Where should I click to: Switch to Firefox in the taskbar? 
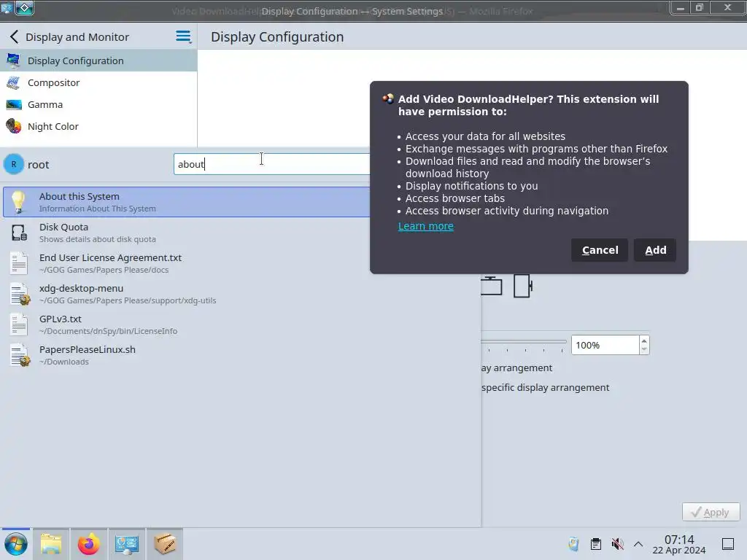pyautogui.click(x=88, y=544)
